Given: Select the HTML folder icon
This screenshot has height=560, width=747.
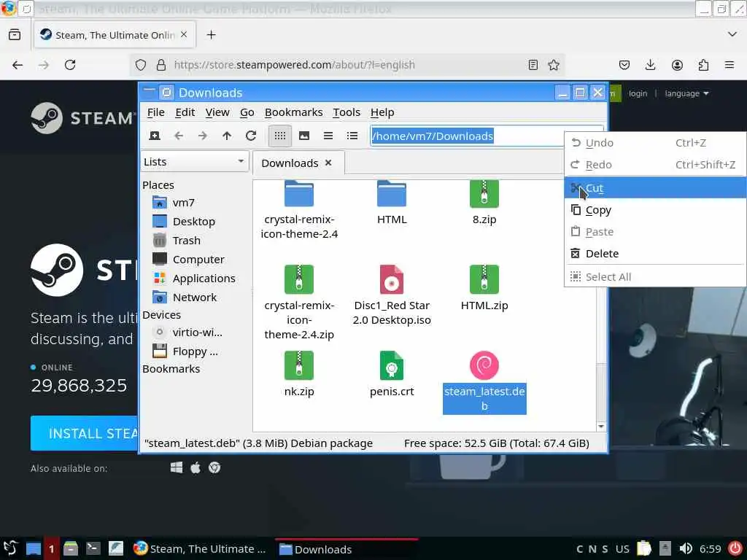Looking at the screenshot, I should [x=392, y=193].
